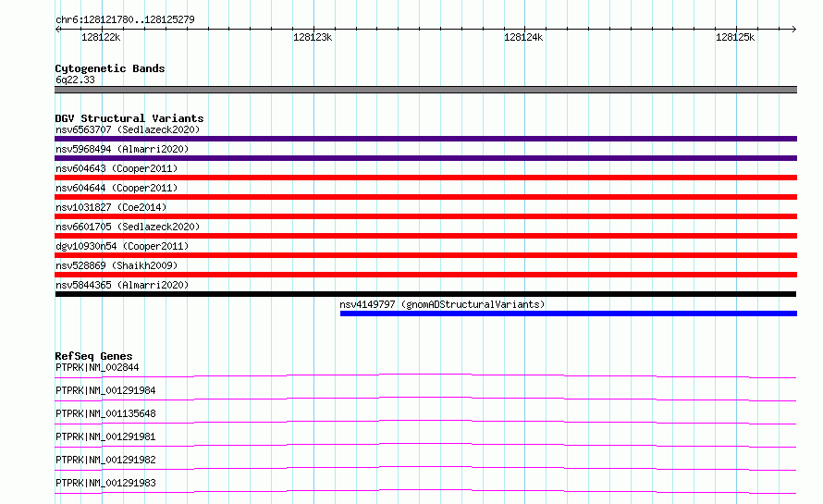Click transcript label PTPRK|NM_001291982
Image resolution: width=823 pixels, height=504 pixels.
(105, 460)
